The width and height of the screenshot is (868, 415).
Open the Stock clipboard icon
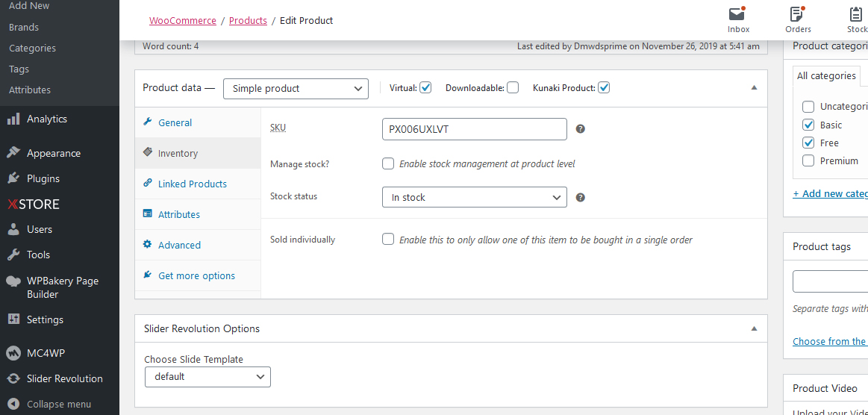[x=856, y=14]
